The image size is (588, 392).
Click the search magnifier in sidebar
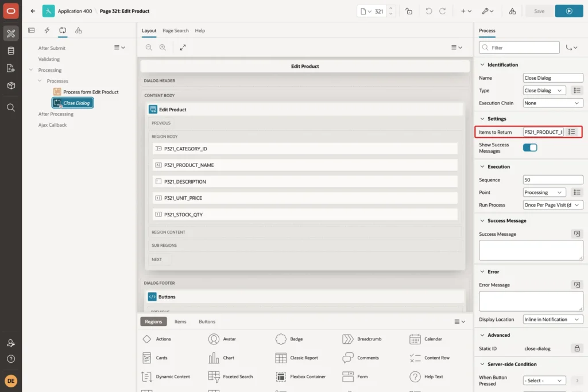pos(11,108)
